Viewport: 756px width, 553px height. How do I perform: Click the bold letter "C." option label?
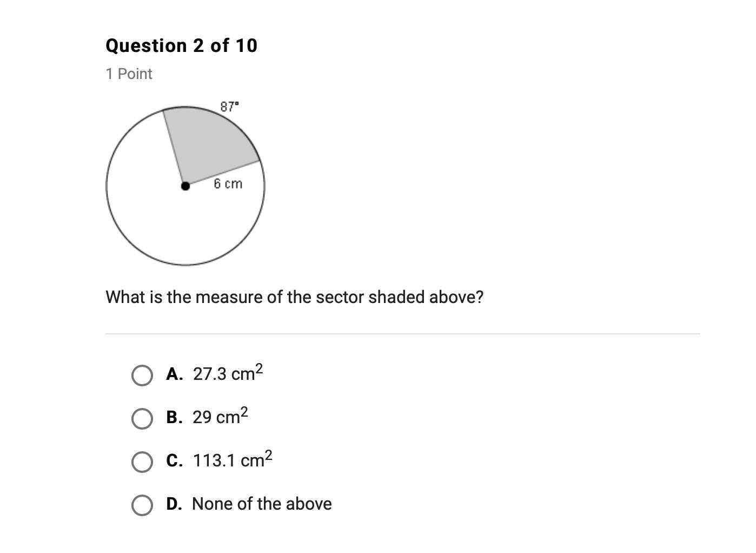tap(174, 460)
